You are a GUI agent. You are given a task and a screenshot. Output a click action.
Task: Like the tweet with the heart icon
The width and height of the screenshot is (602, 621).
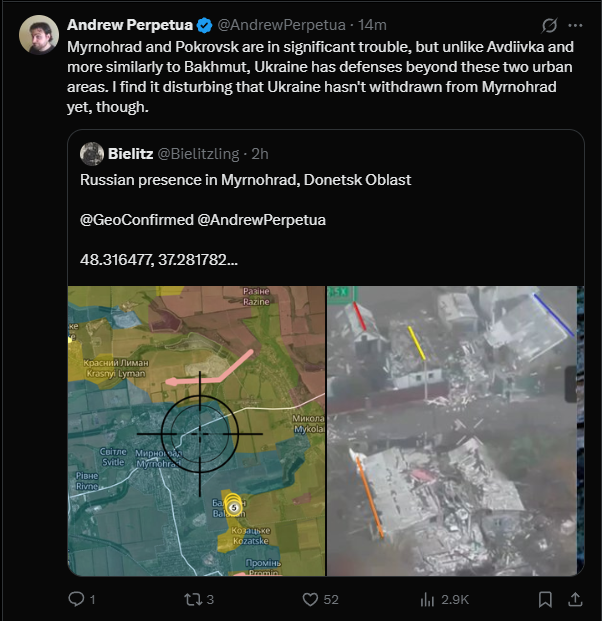(x=311, y=599)
